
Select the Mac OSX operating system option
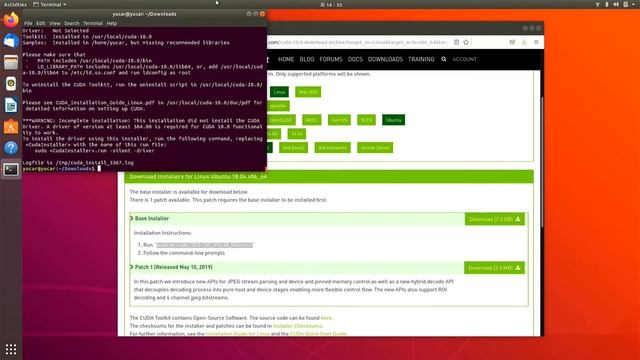coord(308,92)
